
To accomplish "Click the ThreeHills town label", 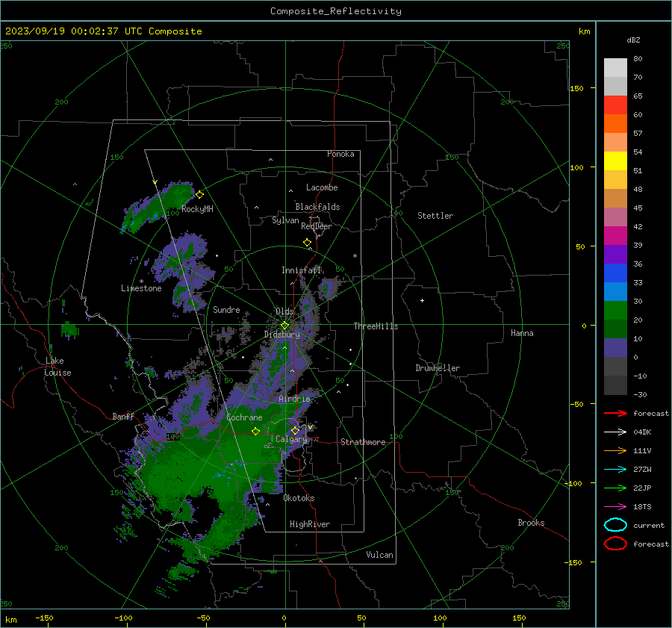I will pos(376,326).
